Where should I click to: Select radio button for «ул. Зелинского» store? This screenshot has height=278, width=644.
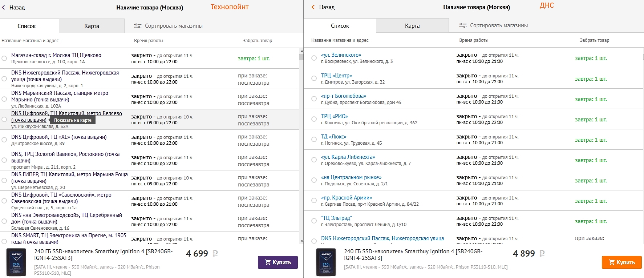click(x=314, y=58)
